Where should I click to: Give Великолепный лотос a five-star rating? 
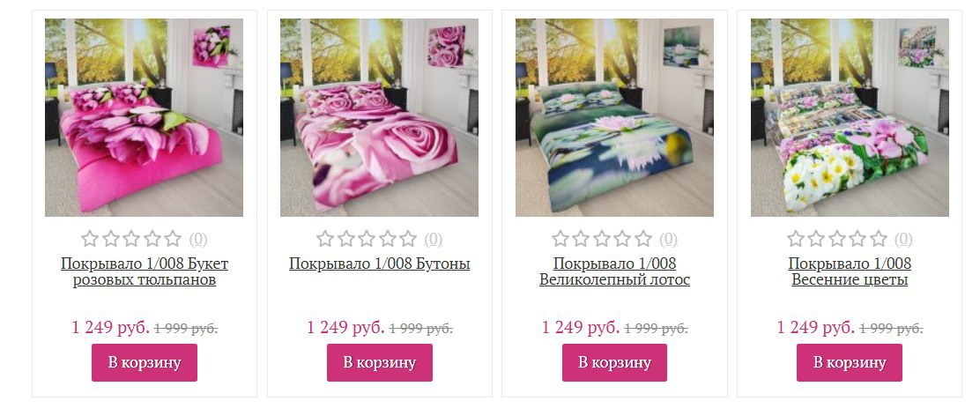pyautogui.click(x=643, y=238)
